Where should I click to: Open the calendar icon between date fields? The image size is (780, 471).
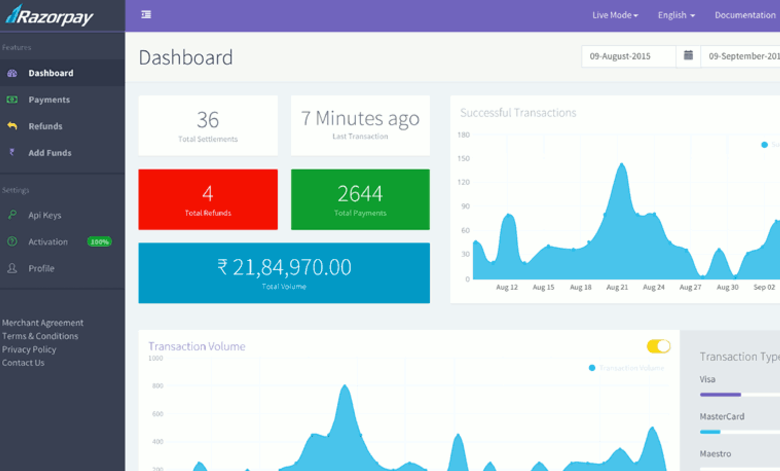(x=688, y=55)
